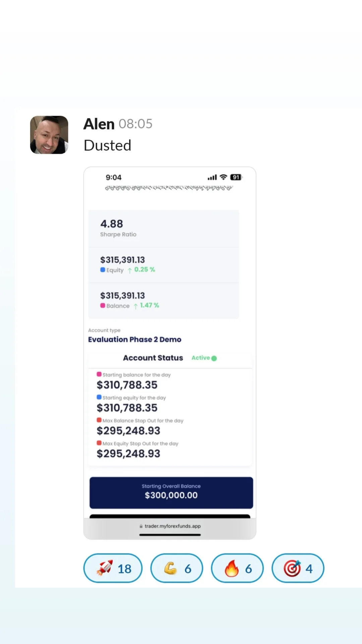Click the Account Status header
362x644 pixels.
(x=153, y=358)
